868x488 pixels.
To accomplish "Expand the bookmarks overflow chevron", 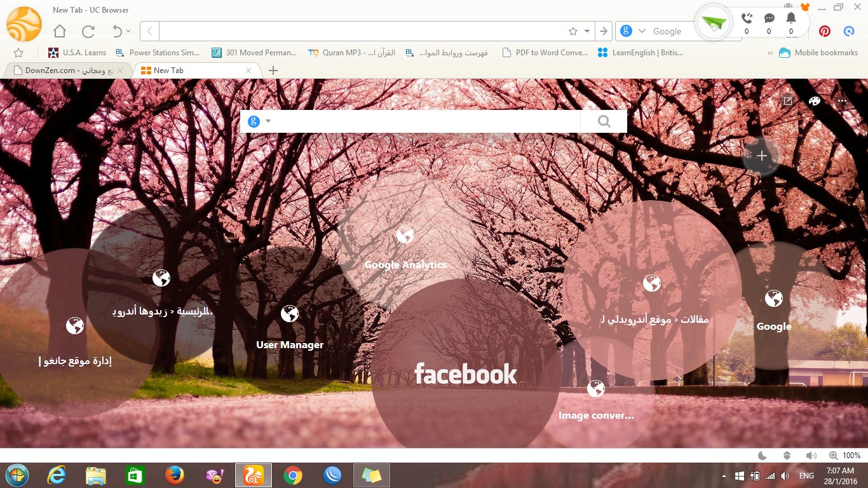I will (x=770, y=53).
